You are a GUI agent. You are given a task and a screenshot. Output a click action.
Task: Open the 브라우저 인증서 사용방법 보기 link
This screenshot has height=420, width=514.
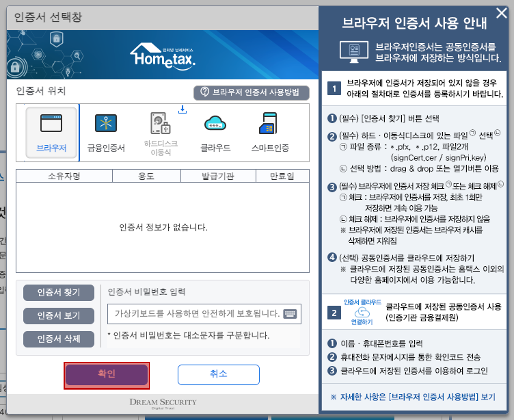[416, 397]
